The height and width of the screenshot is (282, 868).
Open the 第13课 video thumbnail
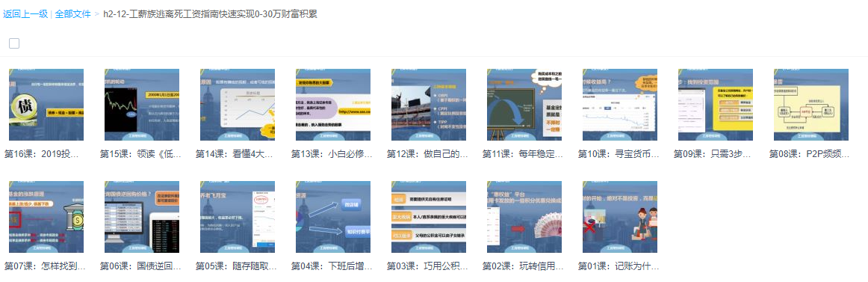[x=333, y=105]
